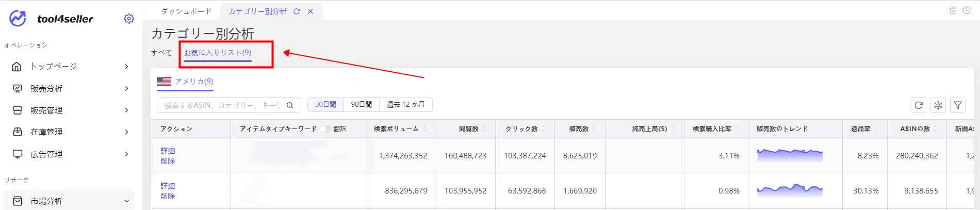
Task: Expand the 在庫管理 menu chevron
Action: pyautogui.click(x=126, y=132)
